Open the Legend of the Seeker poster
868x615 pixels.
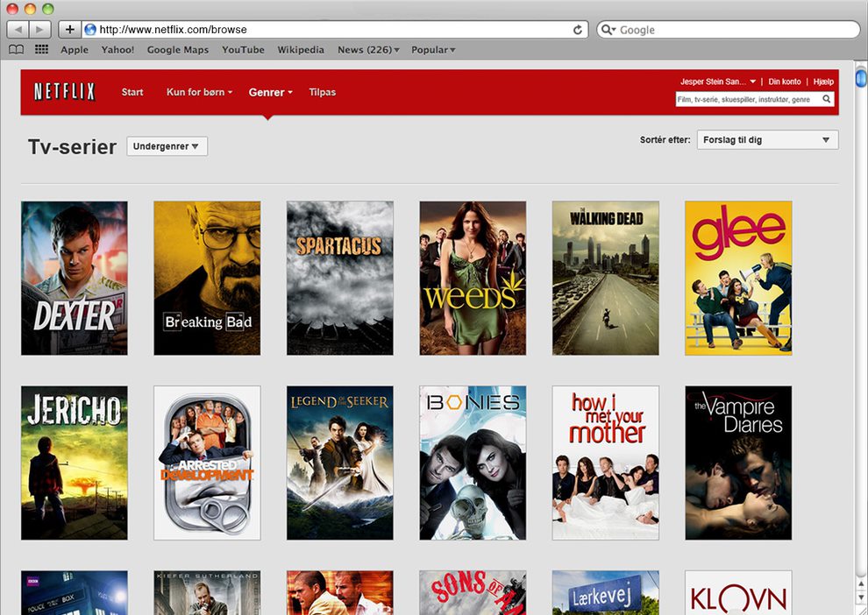340,463
